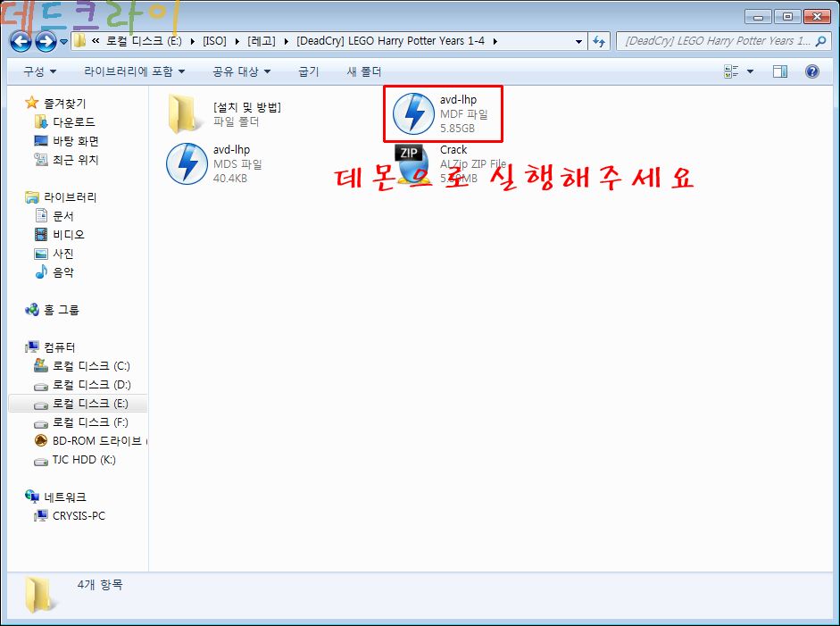Minimize the Explorer window
840x626 pixels.
tap(759, 17)
